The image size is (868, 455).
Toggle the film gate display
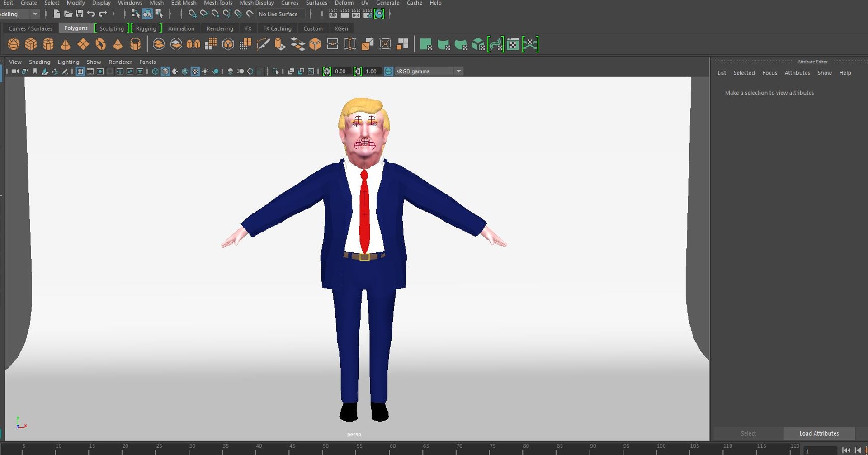click(90, 71)
